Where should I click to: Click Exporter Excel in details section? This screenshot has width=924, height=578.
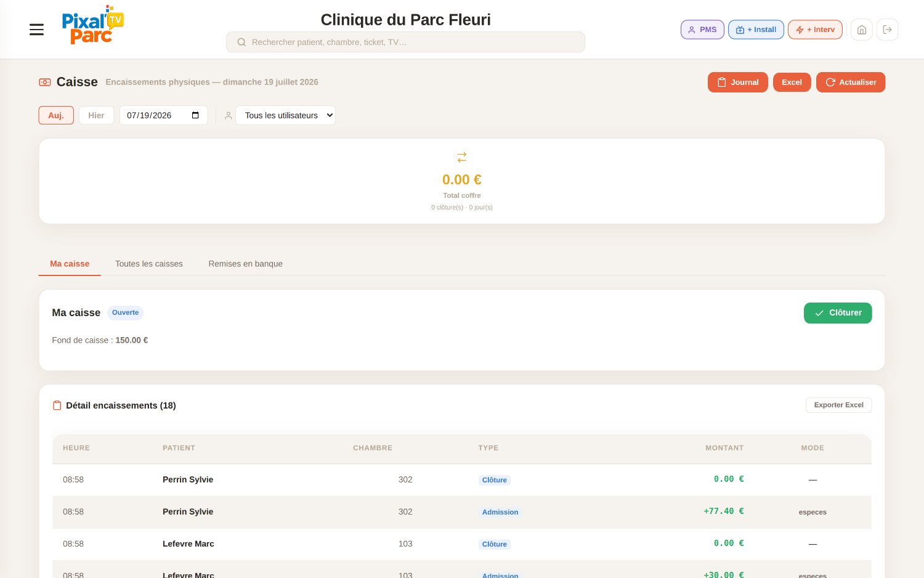(838, 405)
